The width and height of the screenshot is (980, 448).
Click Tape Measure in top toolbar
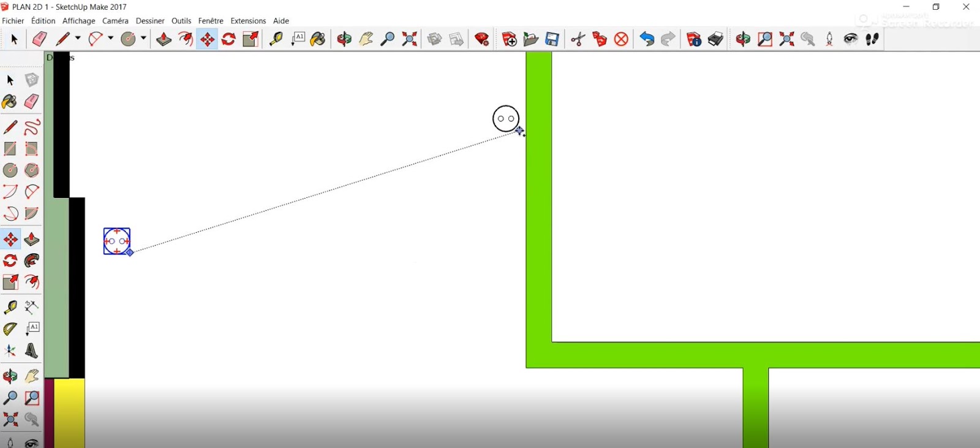pyautogui.click(x=276, y=39)
